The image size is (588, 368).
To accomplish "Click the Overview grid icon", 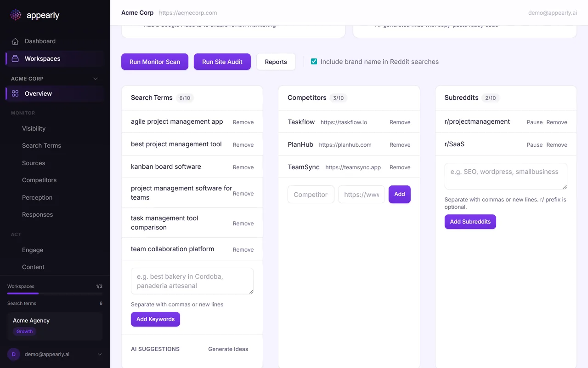I will tap(15, 93).
